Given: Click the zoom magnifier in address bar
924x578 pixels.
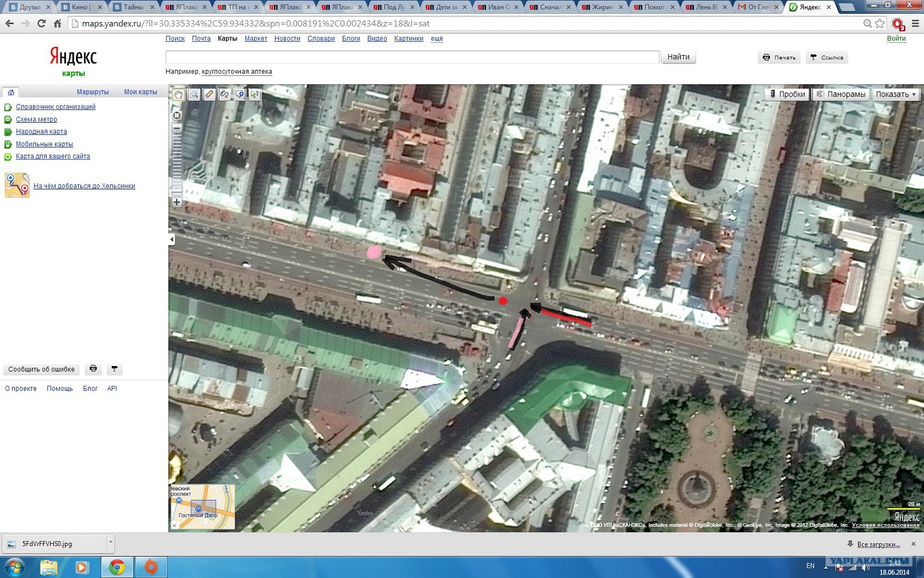Looking at the screenshot, I should (867, 24).
